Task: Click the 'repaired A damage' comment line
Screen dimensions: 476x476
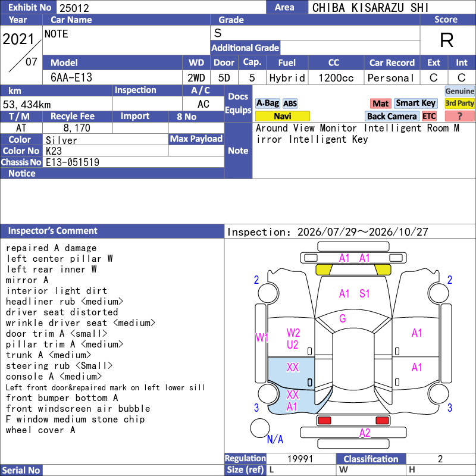Action: tap(51, 248)
